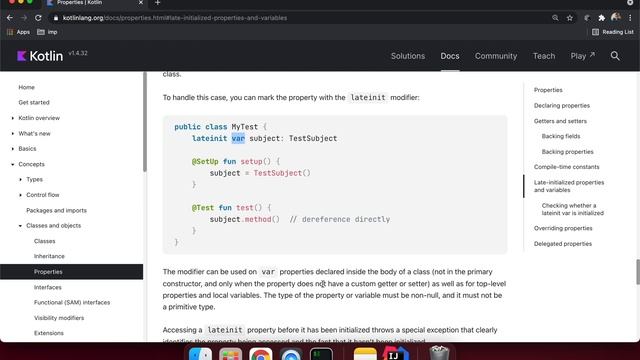Select Properties in the sidebar
Viewport: 640px width, 360px height.
(x=71, y=272)
